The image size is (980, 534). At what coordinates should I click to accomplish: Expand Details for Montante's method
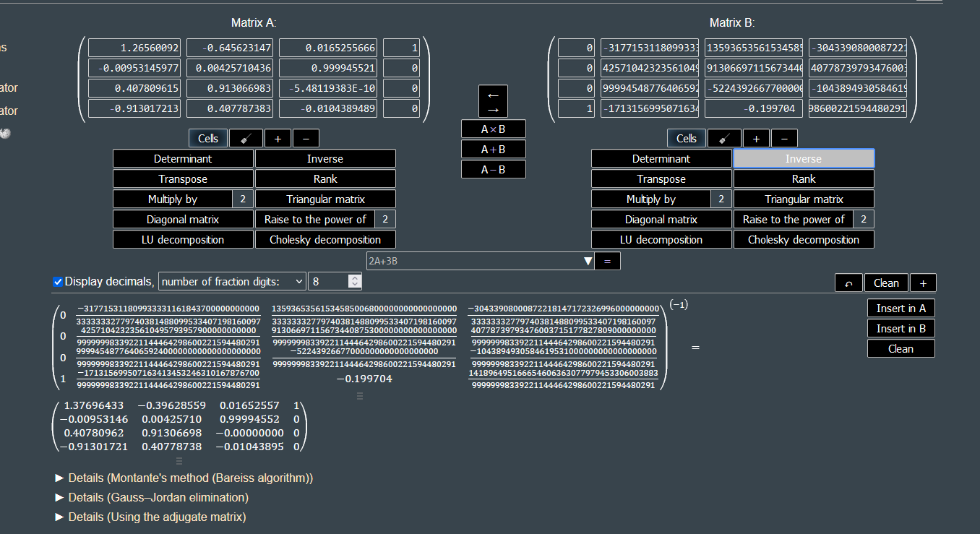[184, 478]
